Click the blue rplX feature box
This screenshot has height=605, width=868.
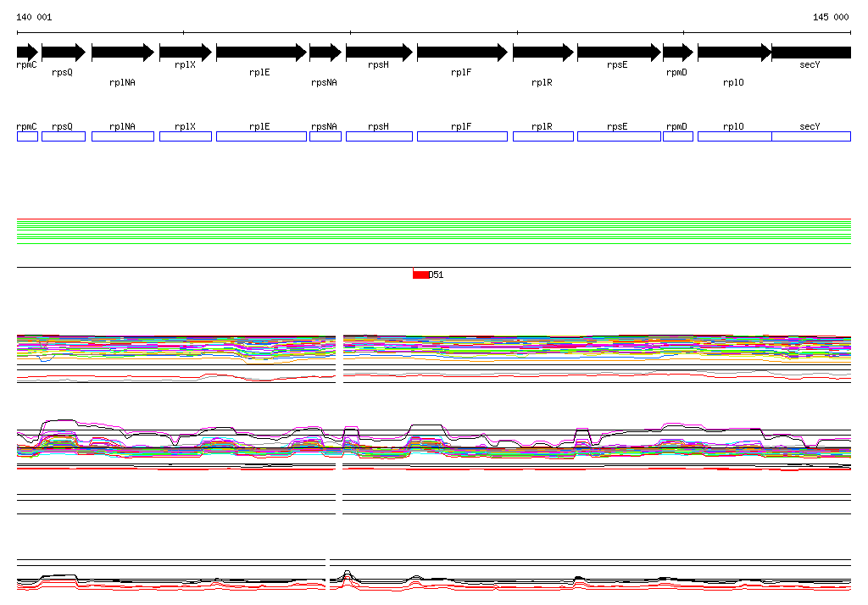186,136
